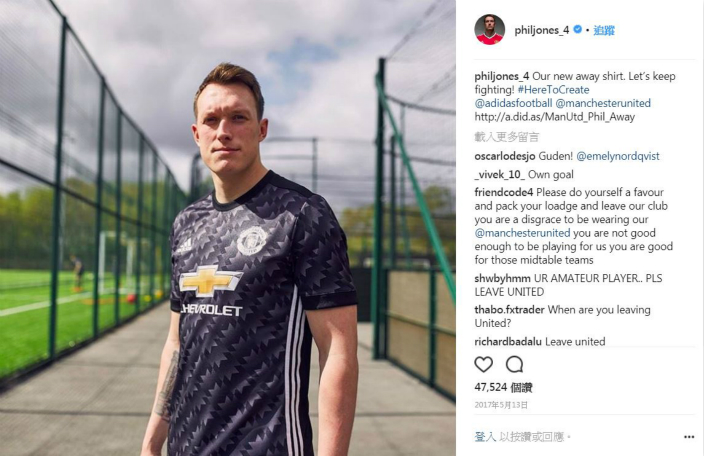The height and width of the screenshot is (456, 704).
Task: Click the main photo of the player
Action: tap(228, 228)
